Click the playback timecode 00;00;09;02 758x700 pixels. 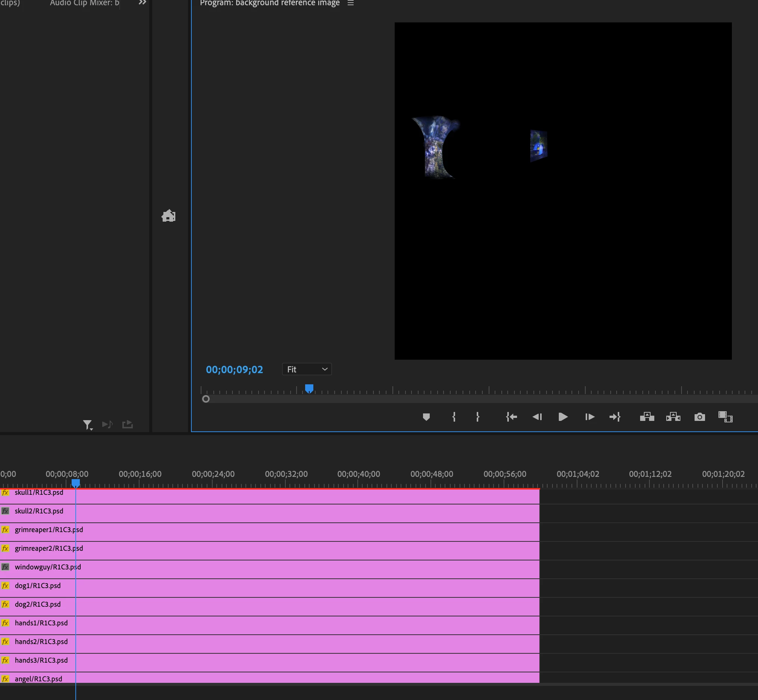[x=234, y=370]
